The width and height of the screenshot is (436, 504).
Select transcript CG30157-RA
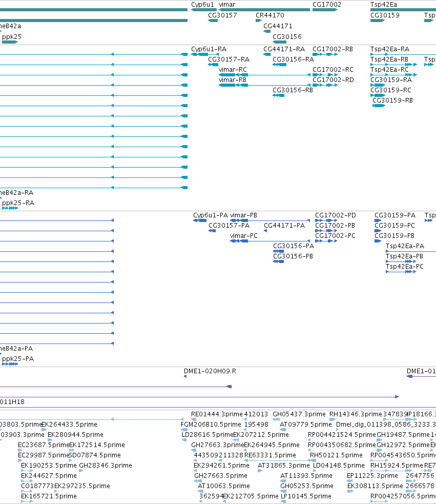(x=229, y=59)
